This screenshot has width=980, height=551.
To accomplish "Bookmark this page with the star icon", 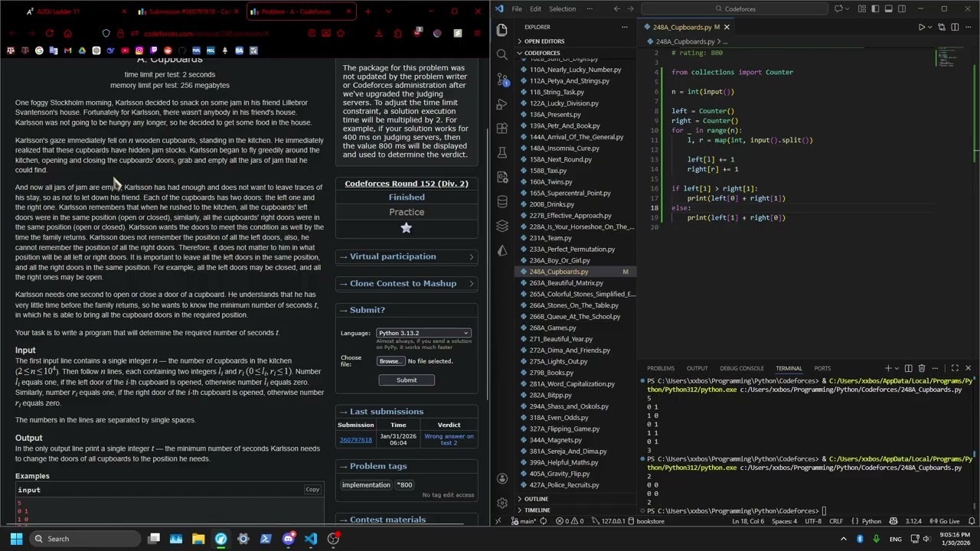I will 341,34.
